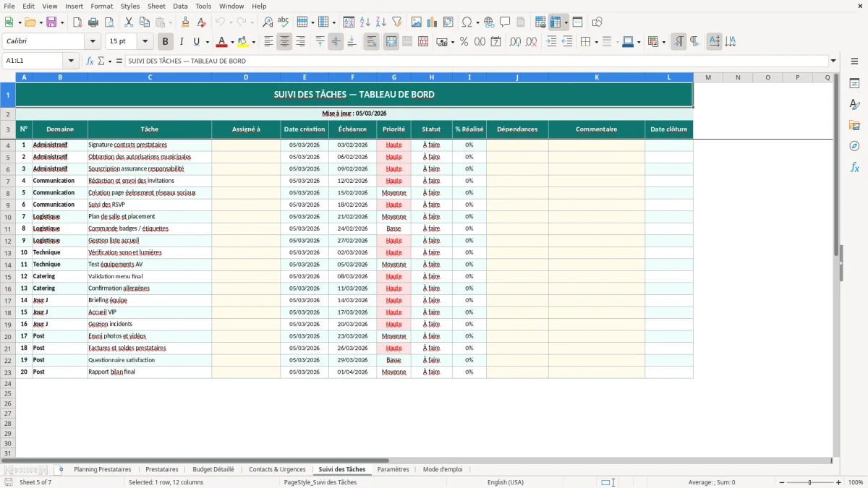Switch to the Budget Détaillé sheet tab
This screenshot has width=868, height=488.
click(213, 470)
